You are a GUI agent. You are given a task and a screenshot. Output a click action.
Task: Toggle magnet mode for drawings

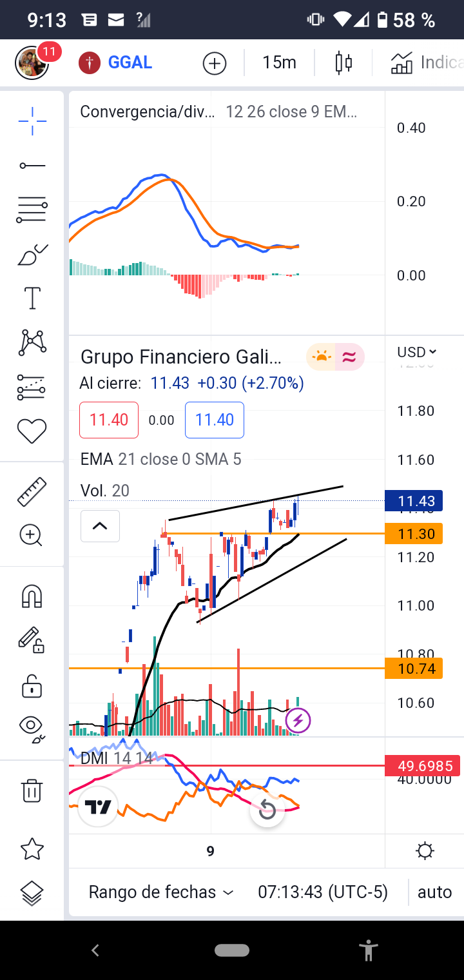pyautogui.click(x=32, y=596)
